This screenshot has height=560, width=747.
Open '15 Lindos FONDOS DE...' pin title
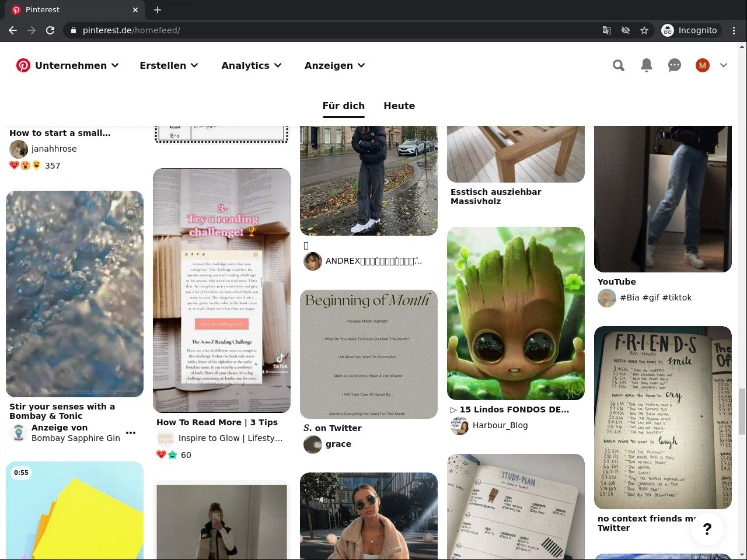[x=510, y=409]
